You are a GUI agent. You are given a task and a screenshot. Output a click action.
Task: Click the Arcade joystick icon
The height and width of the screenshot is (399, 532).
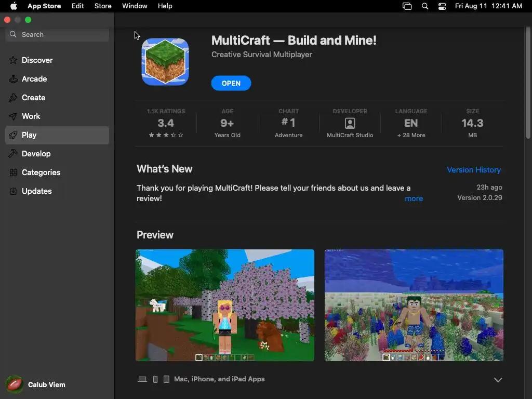(13, 79)
